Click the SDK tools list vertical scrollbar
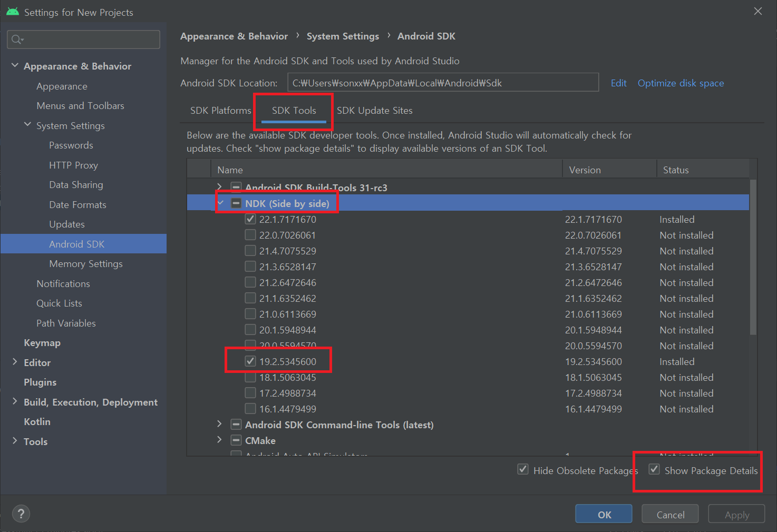777x532 pixels. [753, 257]
